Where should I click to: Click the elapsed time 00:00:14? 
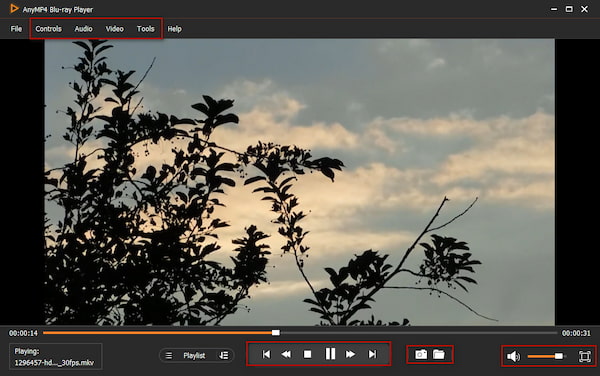(23, 333)
